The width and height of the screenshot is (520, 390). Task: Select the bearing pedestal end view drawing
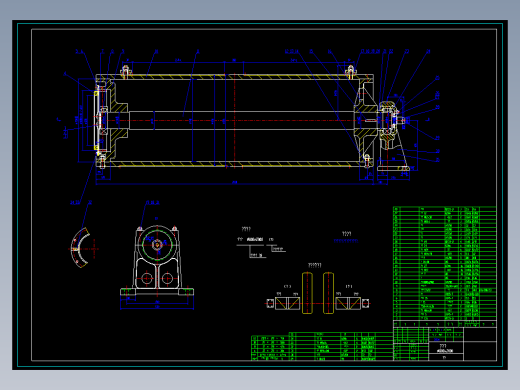[157, 261]
